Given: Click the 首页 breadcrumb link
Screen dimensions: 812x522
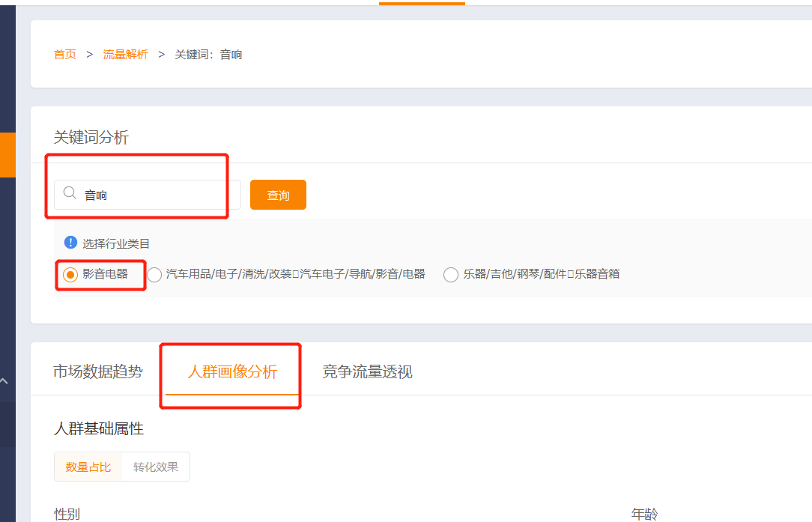Looking at the screenshot, I should [x=64, y=55].
